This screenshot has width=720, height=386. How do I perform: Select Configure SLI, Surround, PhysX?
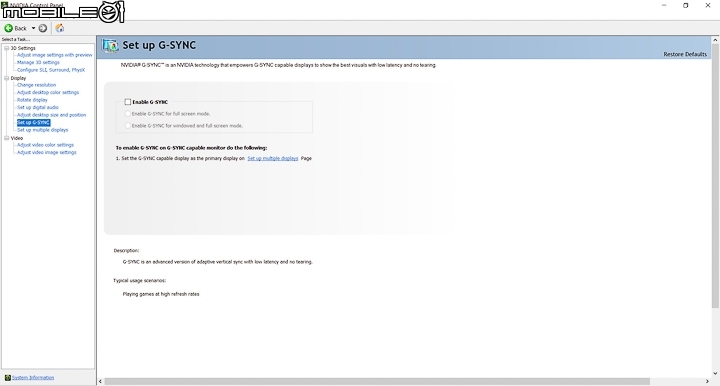[51, 70]
